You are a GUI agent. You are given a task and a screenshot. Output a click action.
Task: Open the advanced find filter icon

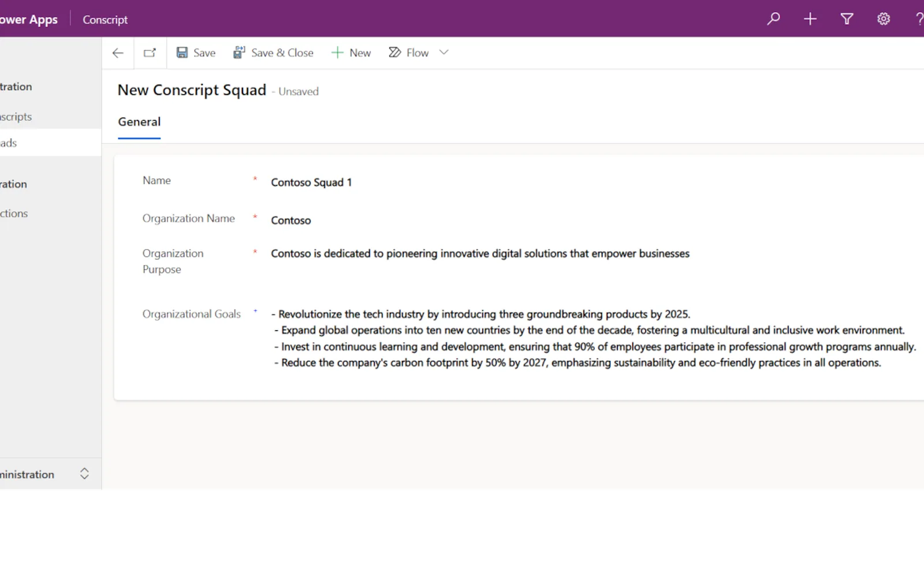pyautogui.click(x=847, y=19)
